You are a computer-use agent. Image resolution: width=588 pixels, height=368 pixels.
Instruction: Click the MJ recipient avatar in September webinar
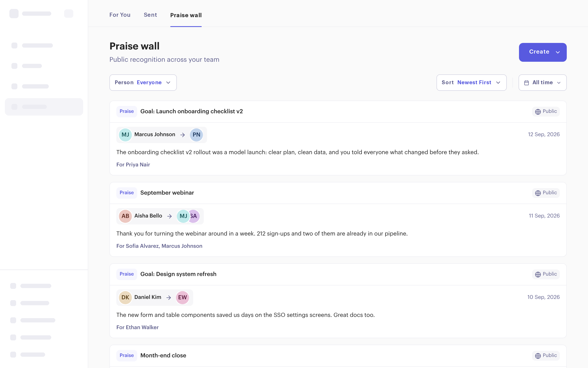click(x=183, y=216)
